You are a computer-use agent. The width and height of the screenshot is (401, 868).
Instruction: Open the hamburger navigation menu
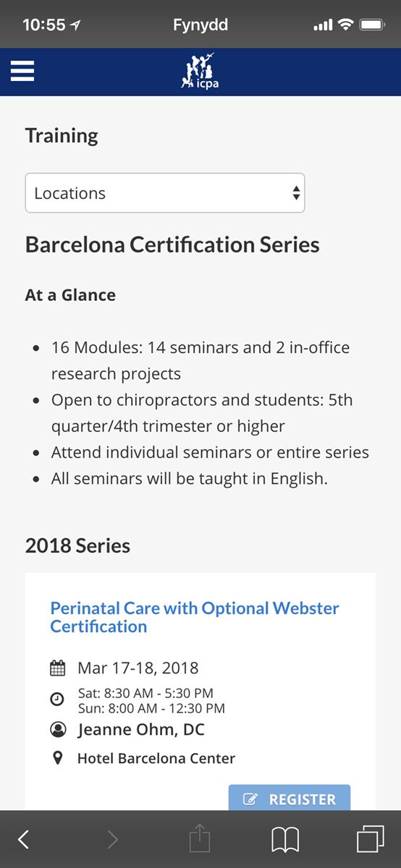click(22, 71)
